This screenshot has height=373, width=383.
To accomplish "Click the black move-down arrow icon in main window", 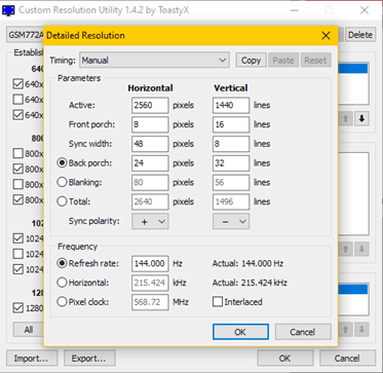I will coord(362,118).
